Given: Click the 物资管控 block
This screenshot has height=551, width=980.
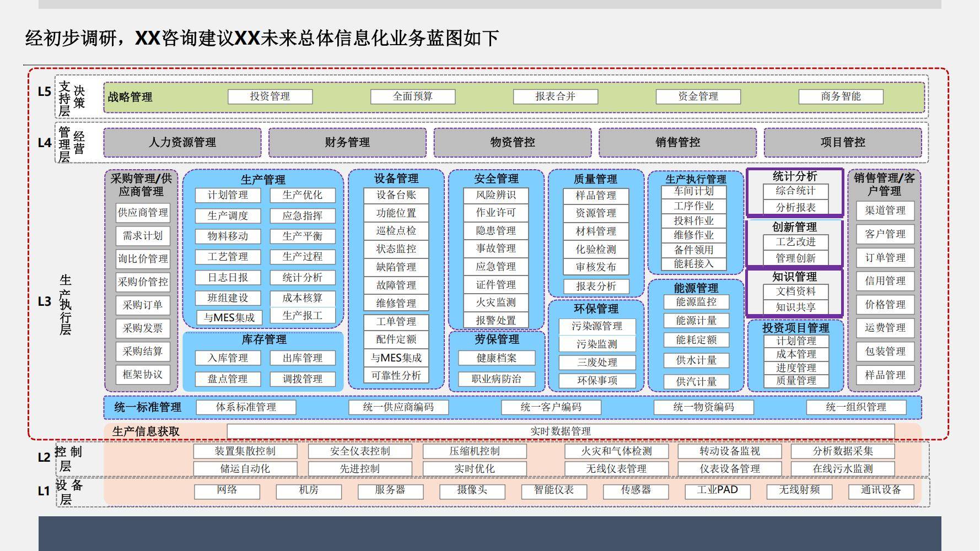Looking at the screenshot, I should click(x=513, y=143).
